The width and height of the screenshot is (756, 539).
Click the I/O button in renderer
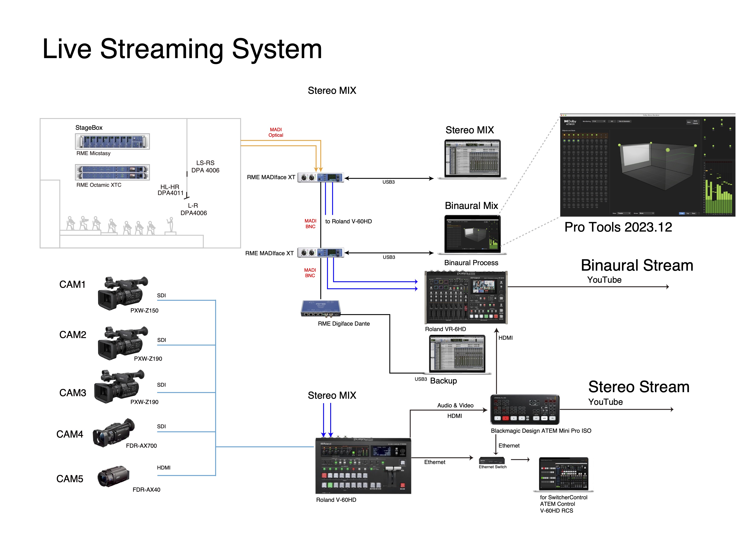612,121
